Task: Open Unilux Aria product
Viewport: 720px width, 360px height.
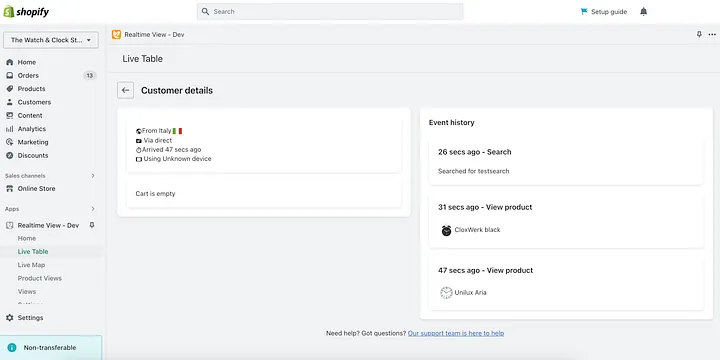Action: click(x=470, y=292)
